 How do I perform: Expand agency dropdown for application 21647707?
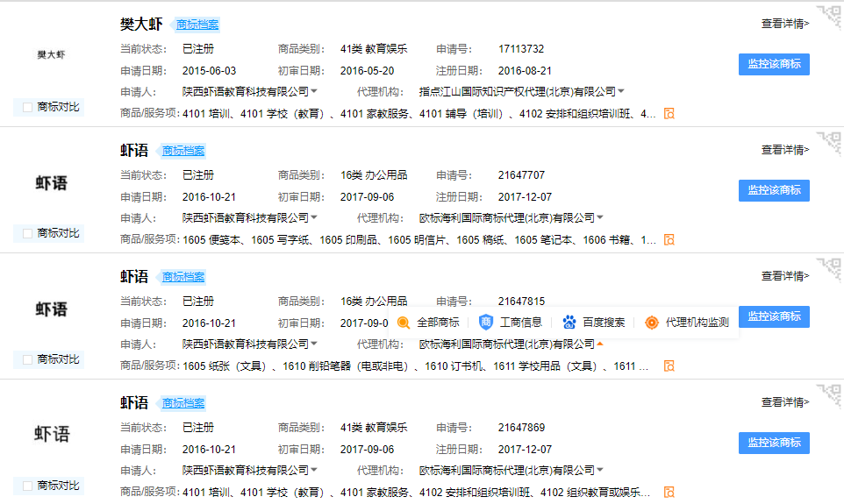tap(600, 218)
